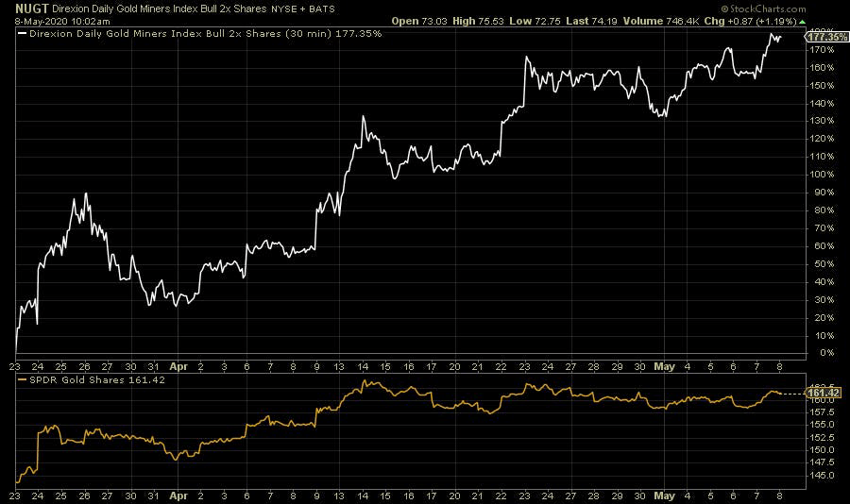Screen dimensions: 850x504
Task: Click 'Apr' on the lower gold chart's date axis
Action: pyautogui.click(x=178, y=496)
